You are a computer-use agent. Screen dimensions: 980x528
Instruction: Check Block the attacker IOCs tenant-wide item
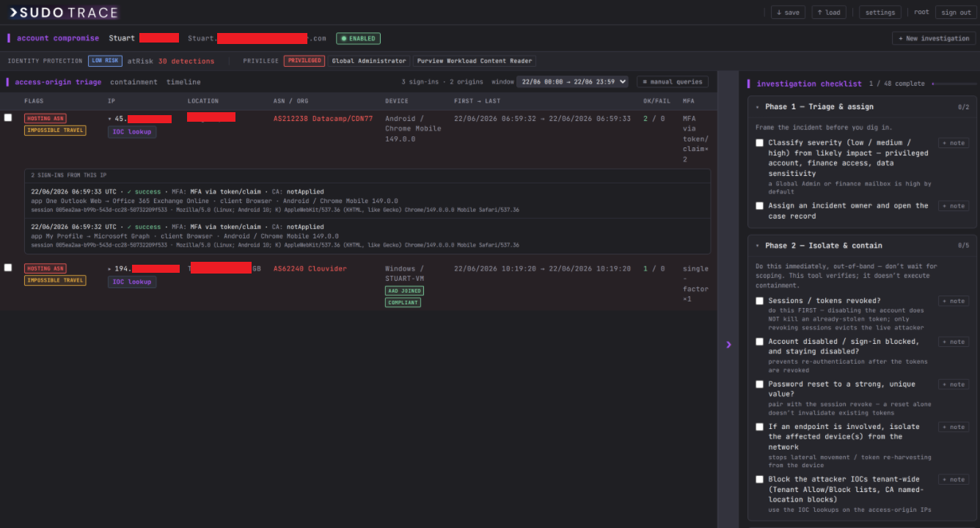click(x=760, y=480)
